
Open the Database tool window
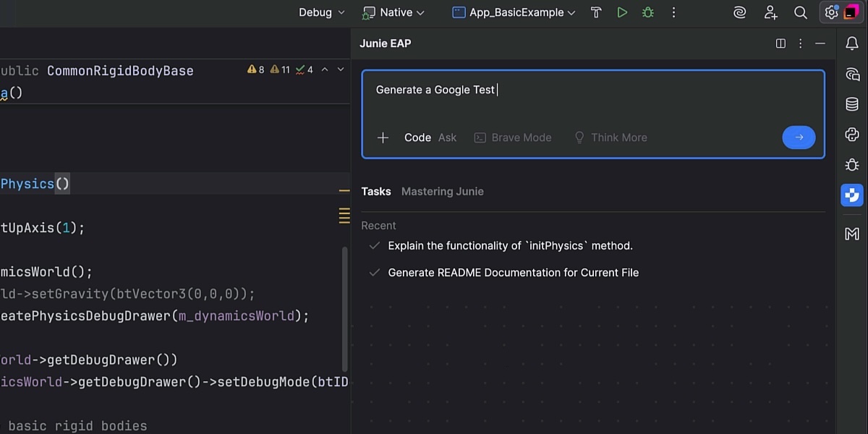[852, 104]
